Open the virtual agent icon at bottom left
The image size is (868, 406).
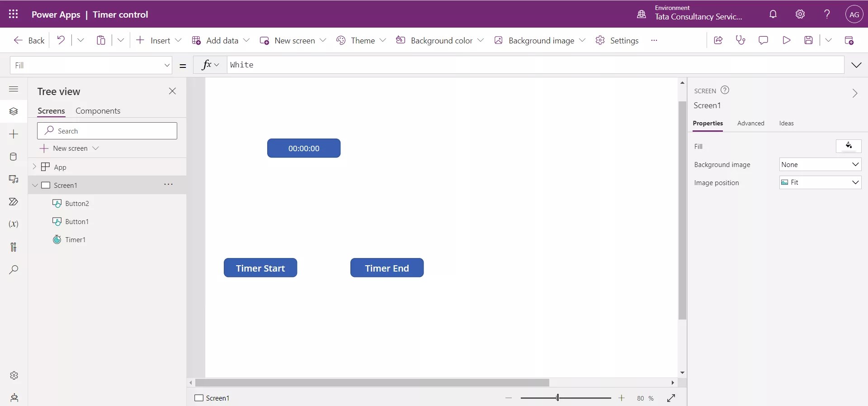coord(14,397)
